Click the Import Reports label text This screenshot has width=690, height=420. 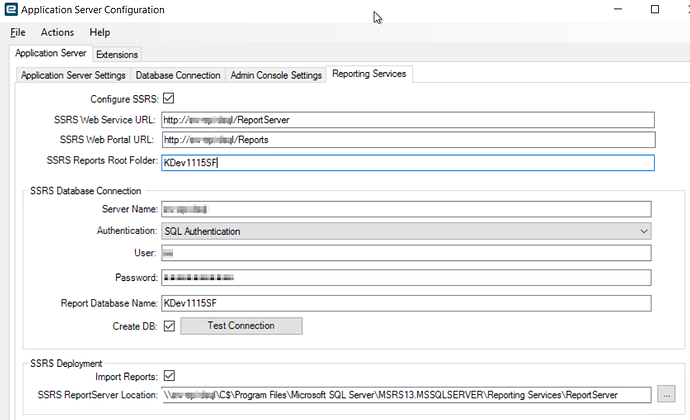coord(126,377)
